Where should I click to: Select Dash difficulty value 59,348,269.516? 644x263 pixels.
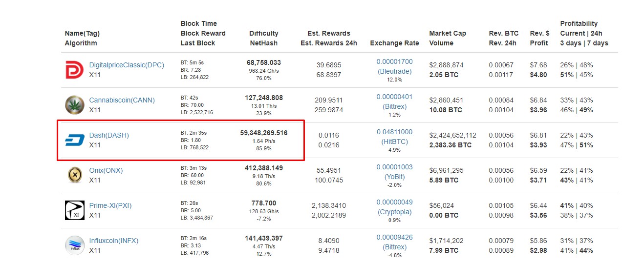[x=264, y=133]
